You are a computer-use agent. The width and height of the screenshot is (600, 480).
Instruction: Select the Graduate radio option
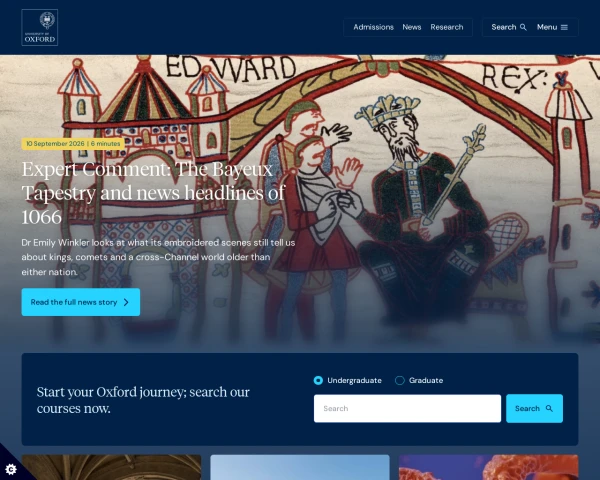(x=419, y=380)
